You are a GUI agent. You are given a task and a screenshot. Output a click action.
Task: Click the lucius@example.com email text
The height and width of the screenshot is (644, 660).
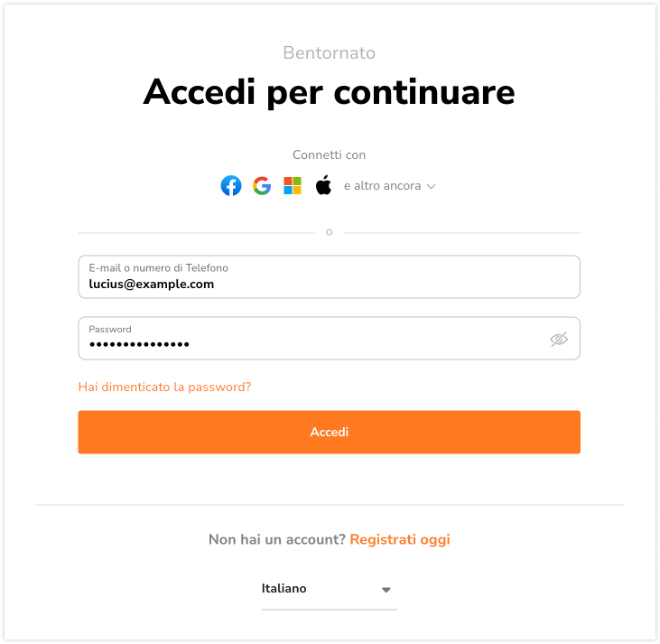(x=152, y=284)
